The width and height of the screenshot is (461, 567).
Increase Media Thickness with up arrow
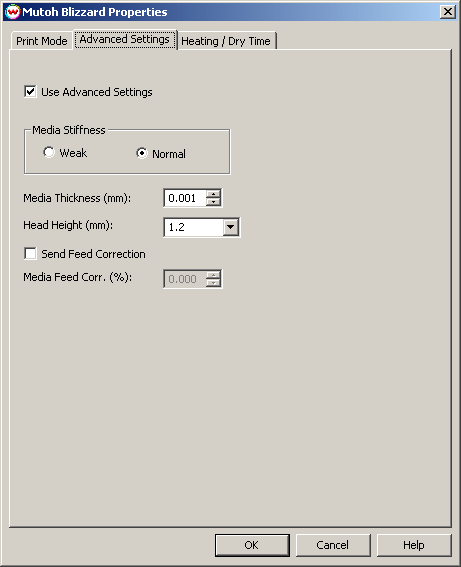[213, 194]
